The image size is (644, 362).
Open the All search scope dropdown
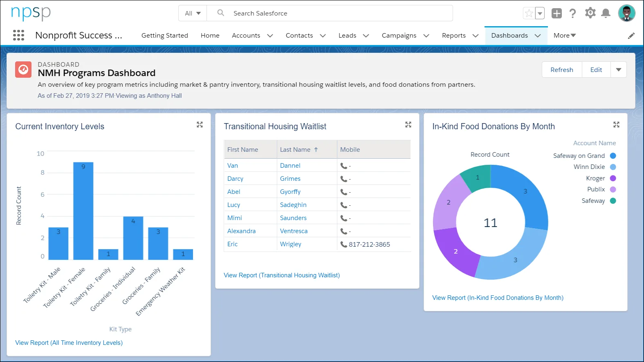193,13
